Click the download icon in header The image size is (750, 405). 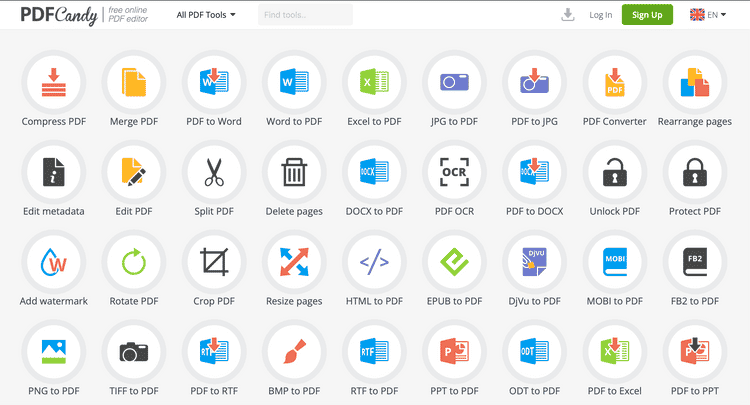pos(568,15)
